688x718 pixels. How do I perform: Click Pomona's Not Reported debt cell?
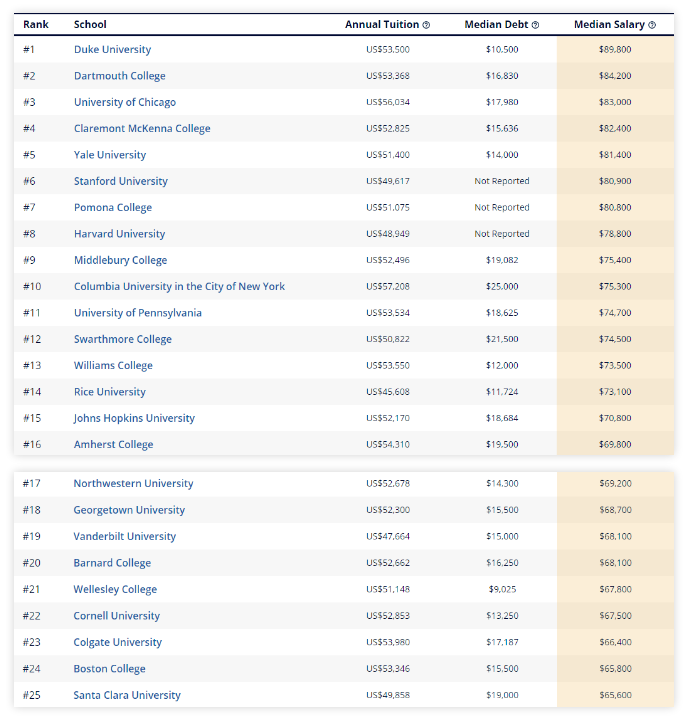(502, 207)
